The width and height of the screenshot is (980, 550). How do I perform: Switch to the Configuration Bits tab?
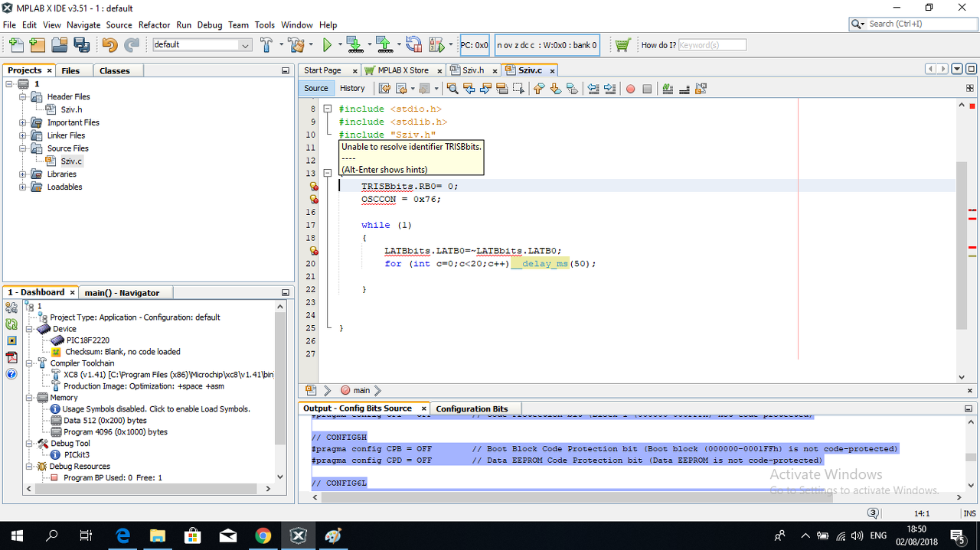click(472, 408)
